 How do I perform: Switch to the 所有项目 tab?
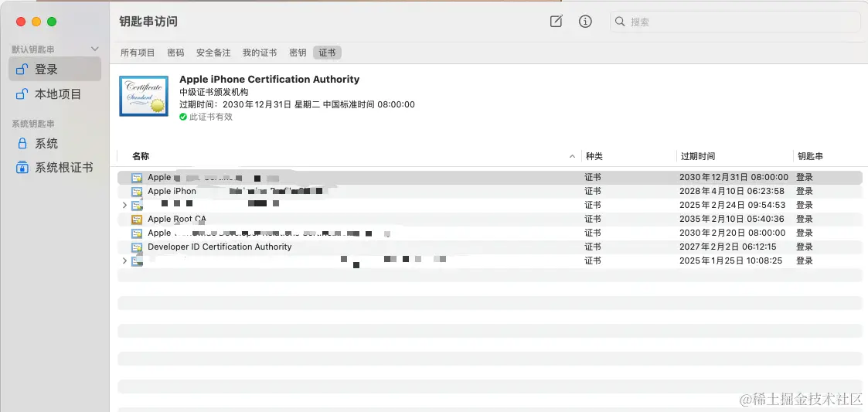coord(138,53)
